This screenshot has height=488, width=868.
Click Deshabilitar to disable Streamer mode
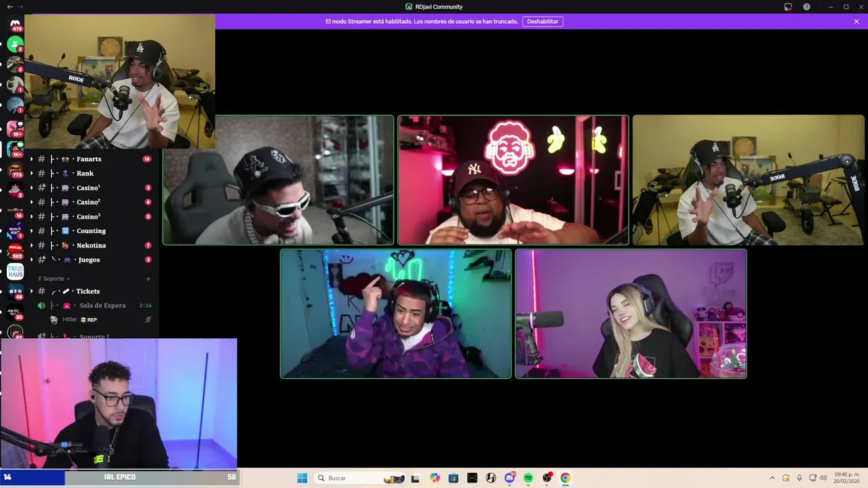coord(542,22)
